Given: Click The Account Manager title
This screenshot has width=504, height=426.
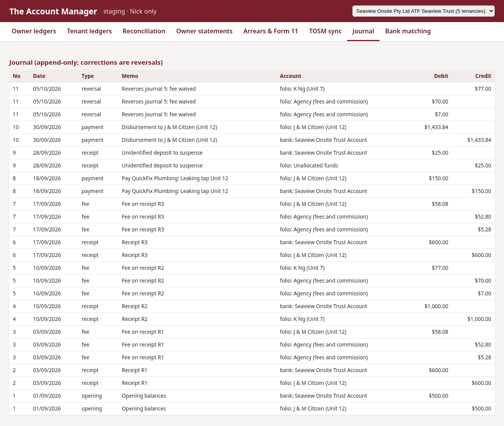Looking at the screenshot, I should (53, 11).
